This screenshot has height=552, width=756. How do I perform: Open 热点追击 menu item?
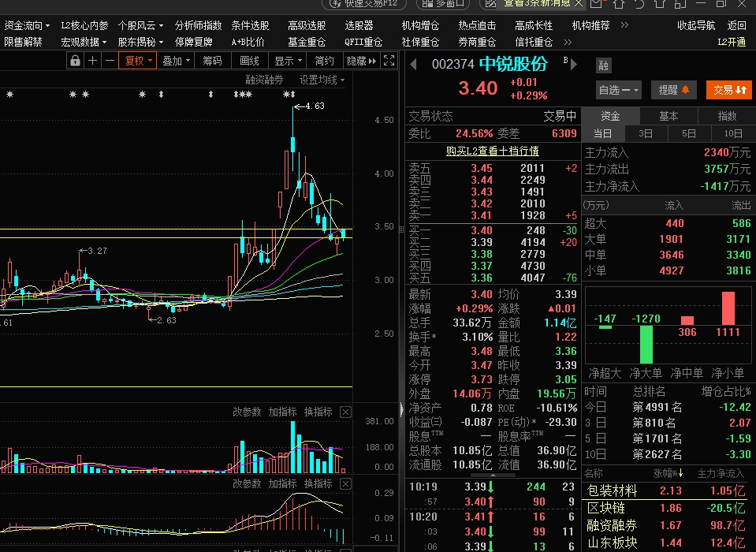click(x=477, y=25)
